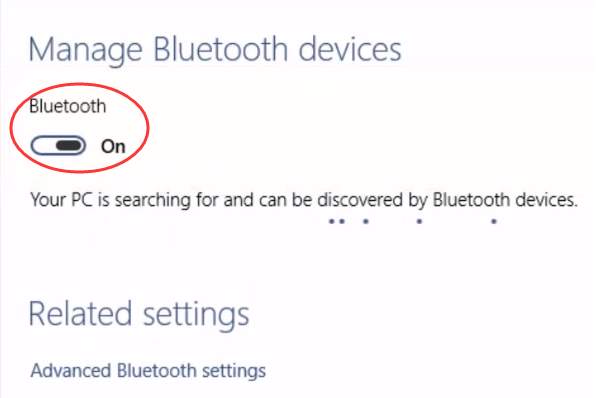Image resolution: width=597 pixels, height=398 pixels.
Task: Click the word "Bluetooth" in page title
Action: click(x=220, y=49)
